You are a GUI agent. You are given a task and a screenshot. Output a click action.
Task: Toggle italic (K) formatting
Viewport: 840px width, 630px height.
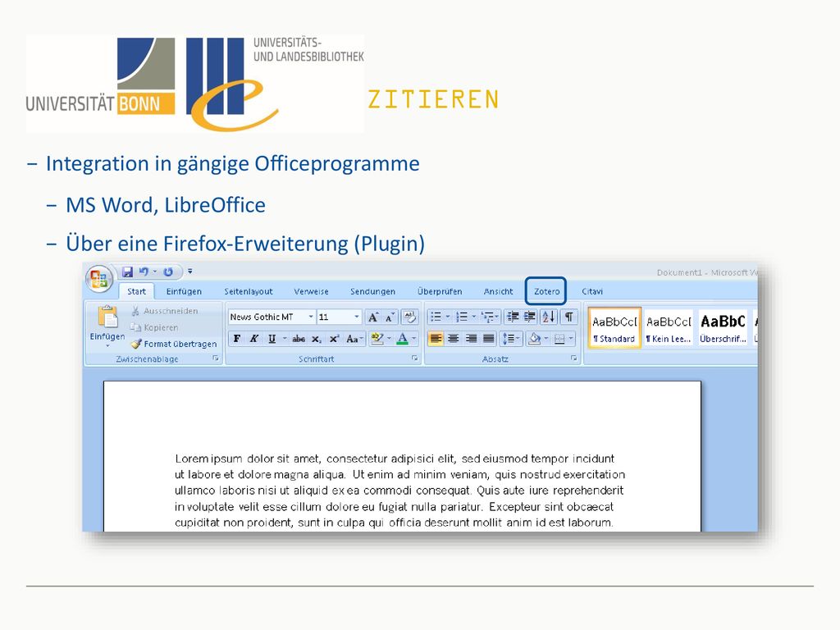click(254, 339)
